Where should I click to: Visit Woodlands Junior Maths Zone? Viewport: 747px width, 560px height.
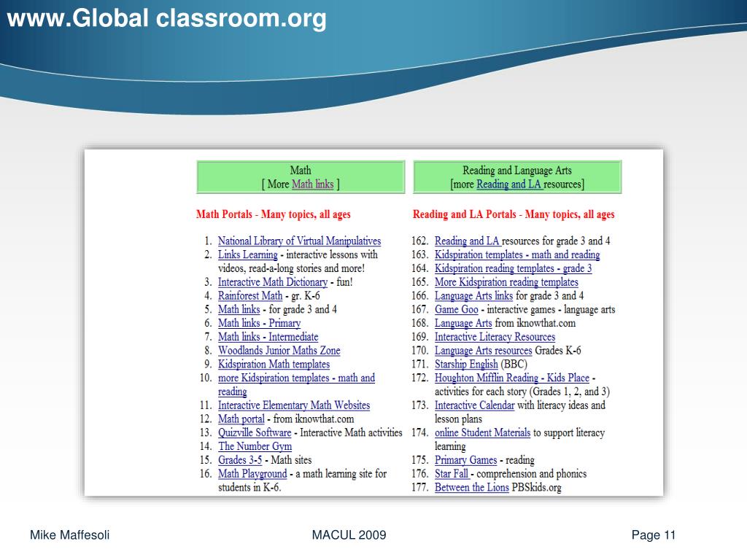tap(279, 351)
